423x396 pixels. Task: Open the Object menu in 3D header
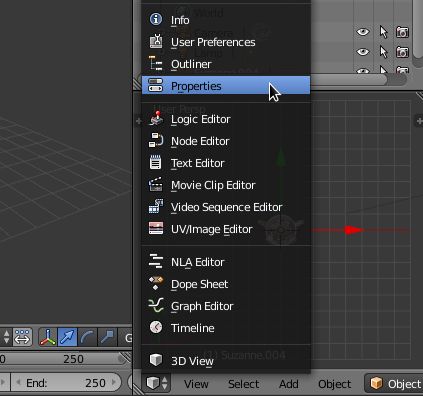[x=334, y=384]
